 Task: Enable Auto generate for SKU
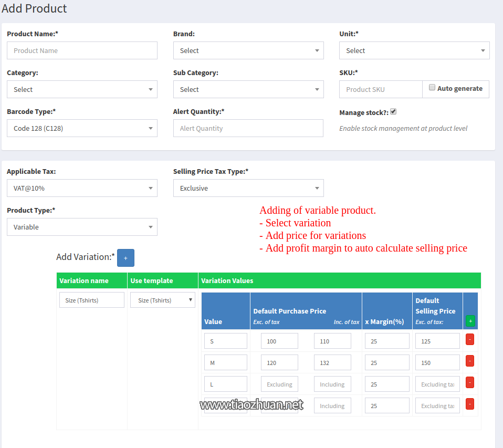432,87
